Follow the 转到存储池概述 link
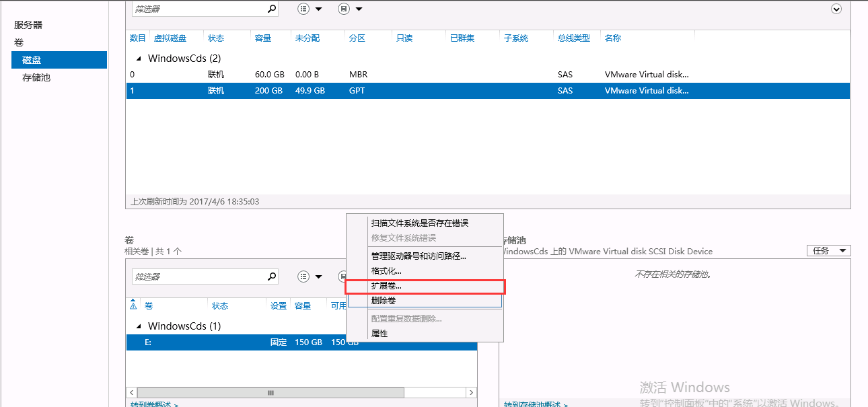Screen dimensions: 868x407 pyautogui.click(x=536, y=404)
